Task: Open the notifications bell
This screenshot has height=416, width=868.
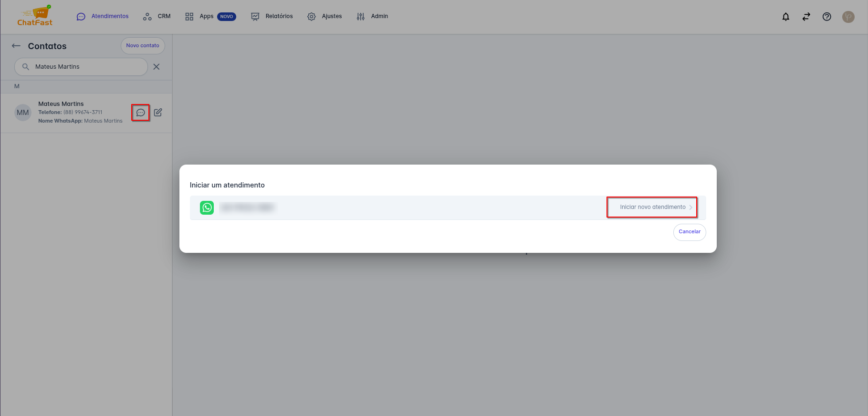Action: [785, 17]
